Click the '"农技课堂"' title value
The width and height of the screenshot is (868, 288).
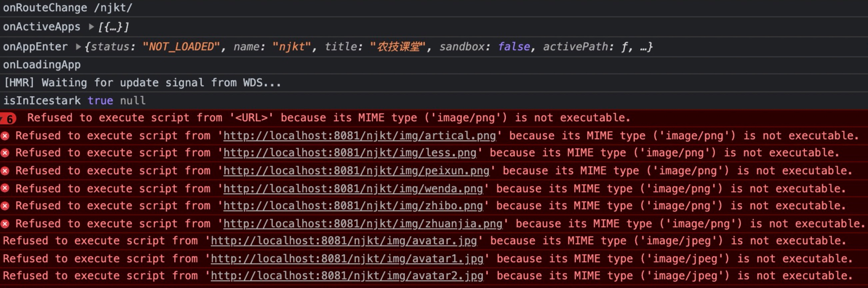[x=398, y=46]
